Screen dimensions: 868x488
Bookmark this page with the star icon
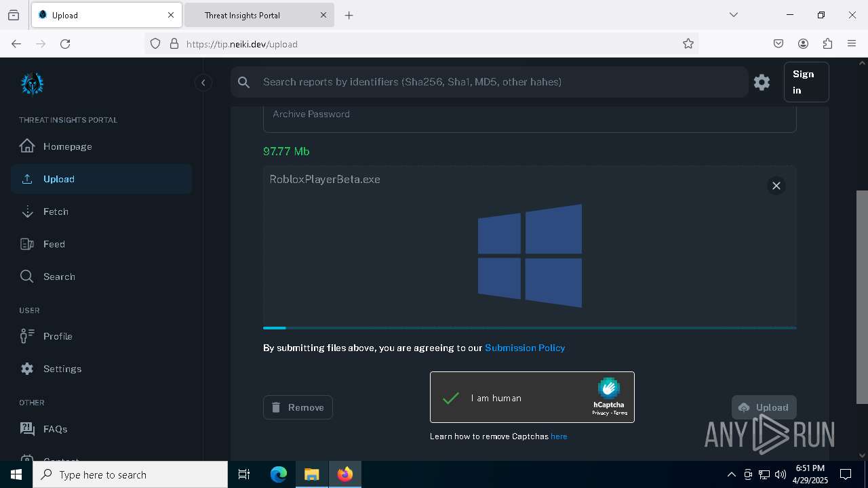tap(688, 44)
